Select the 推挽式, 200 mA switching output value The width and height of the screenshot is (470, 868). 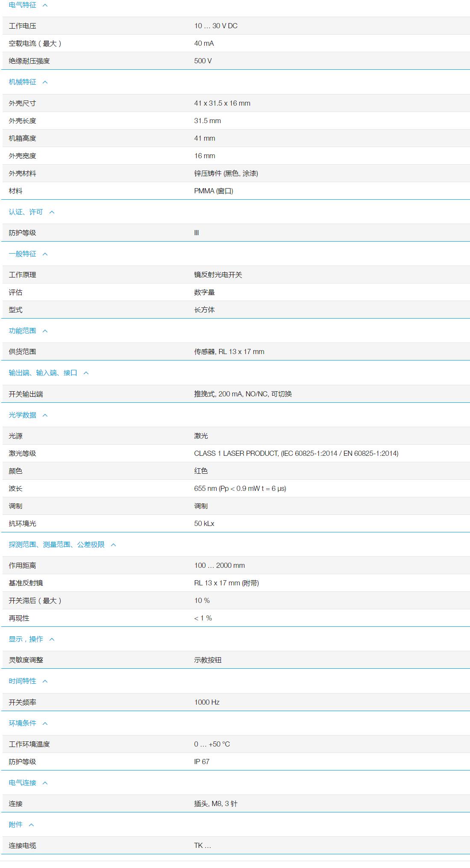click(x=243, y=394)
